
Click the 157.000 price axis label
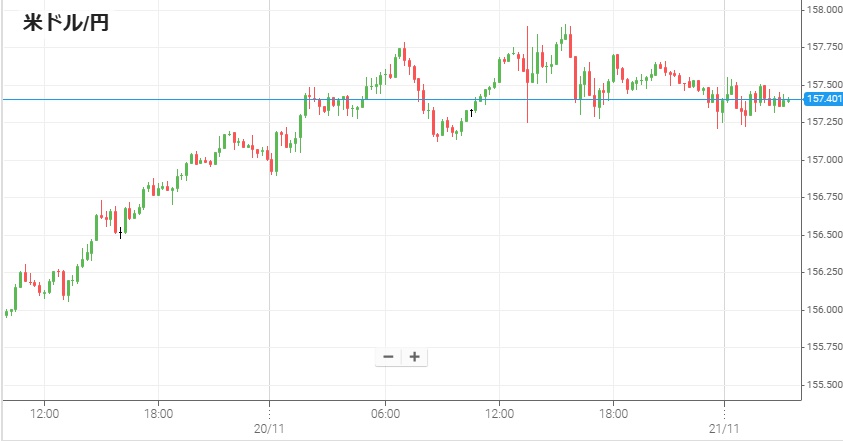tap(821, 160)
